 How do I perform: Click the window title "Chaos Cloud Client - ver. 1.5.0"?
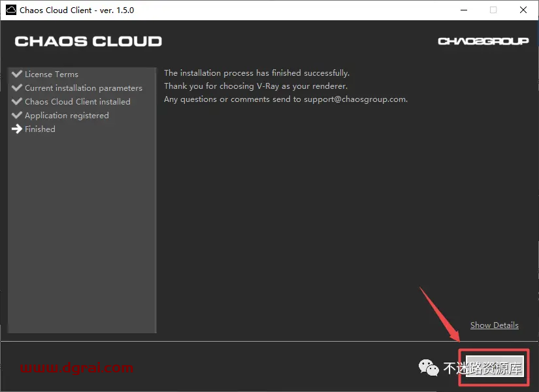(76, 10)
